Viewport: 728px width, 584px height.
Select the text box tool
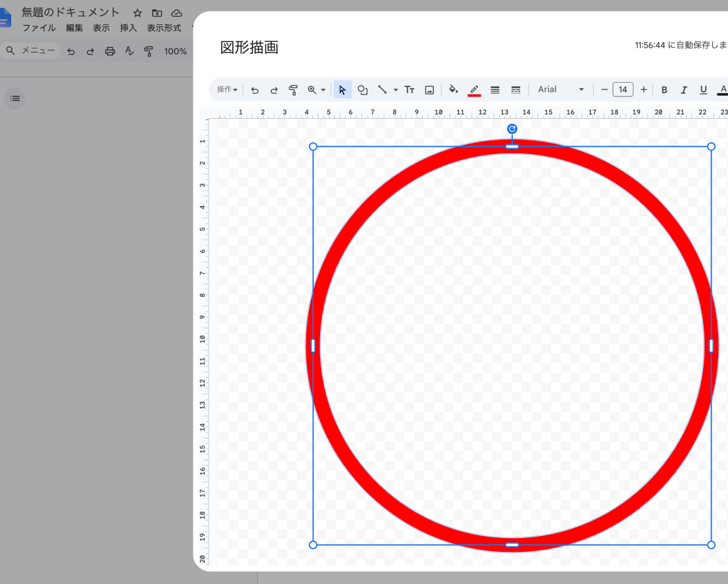409,90
